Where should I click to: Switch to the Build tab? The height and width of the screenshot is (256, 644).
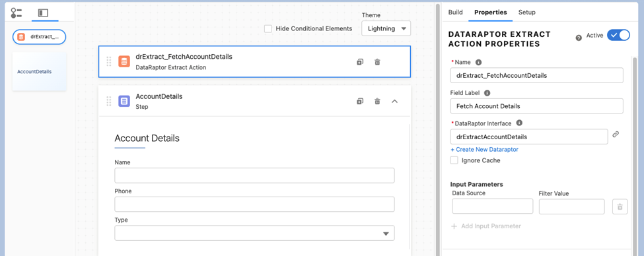456,13
